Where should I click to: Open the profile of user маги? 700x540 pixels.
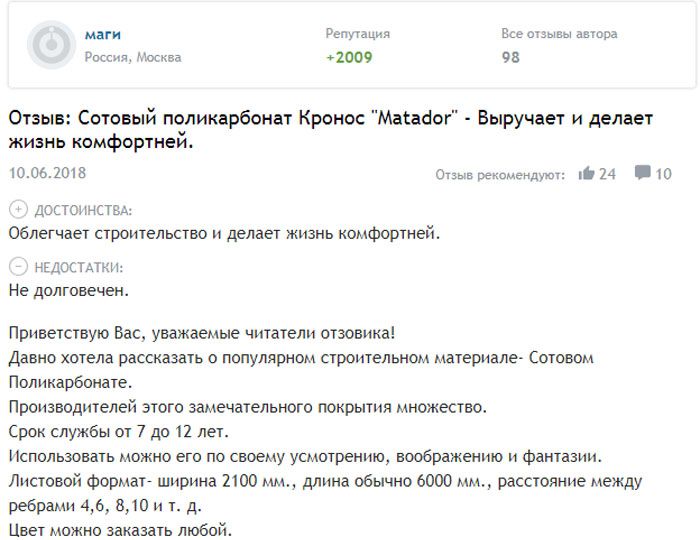[101, 35]
